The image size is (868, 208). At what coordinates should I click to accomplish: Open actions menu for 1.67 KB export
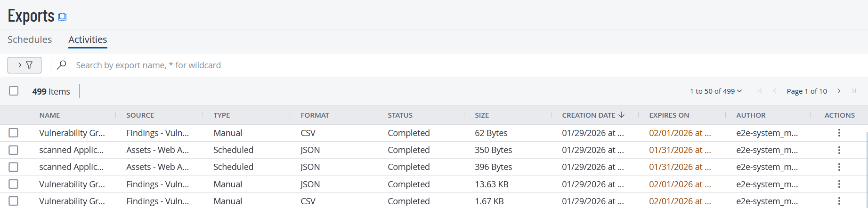tap(839, 201)
